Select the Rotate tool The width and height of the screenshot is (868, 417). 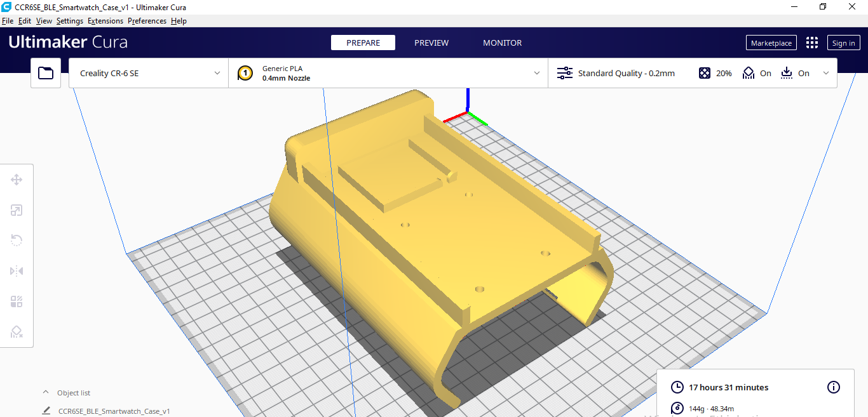(x=17, y=241)
